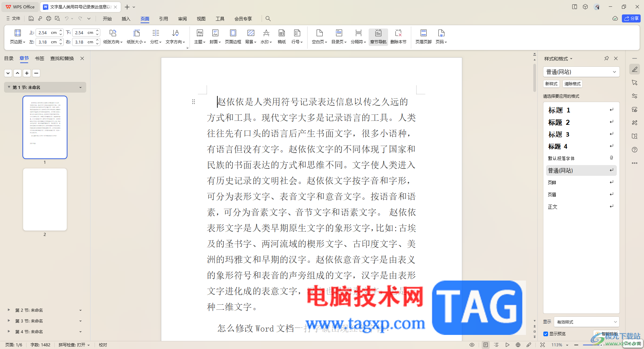Select page 2 thumbnail
The height and width of the screenshot is (349, 644).
click(45, 199)
